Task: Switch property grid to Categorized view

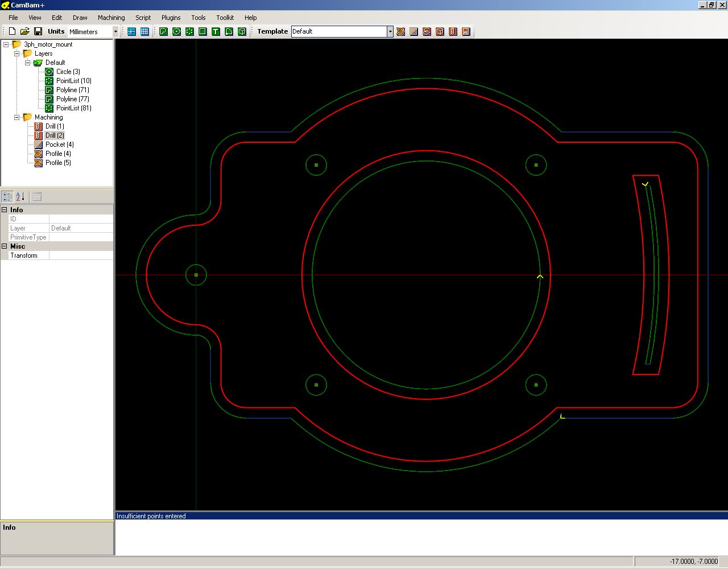Action: 7,197
